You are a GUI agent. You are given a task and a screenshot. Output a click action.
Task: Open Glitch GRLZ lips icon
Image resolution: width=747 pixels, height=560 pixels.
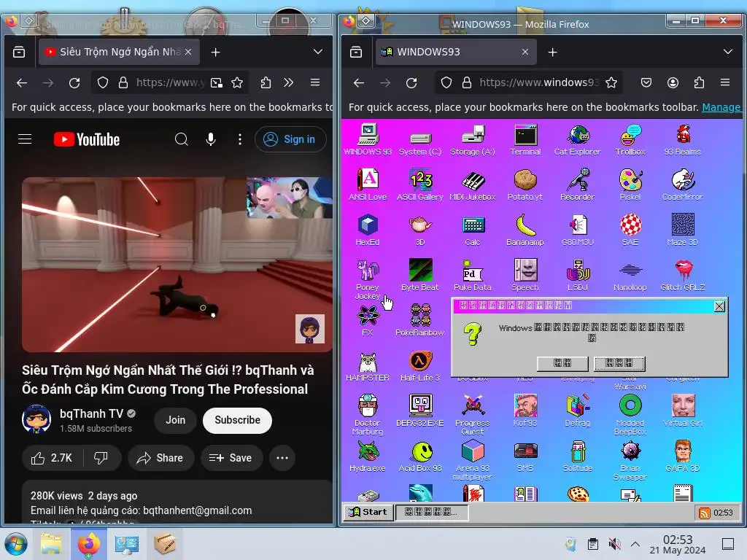click(x=682, y=275)
